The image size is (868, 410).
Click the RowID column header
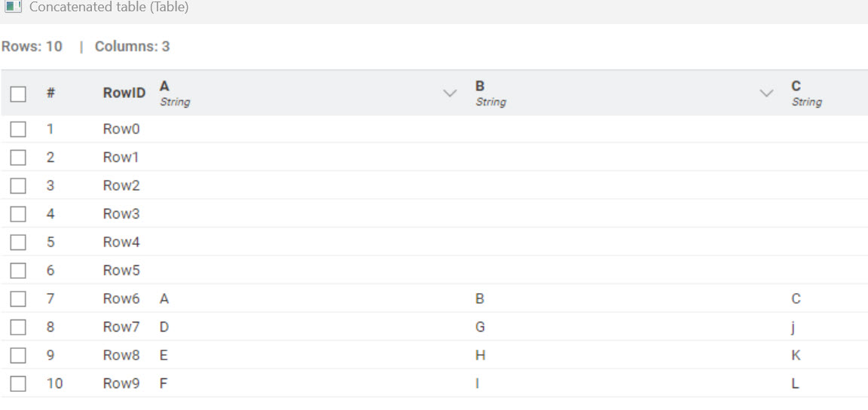(124, 93)
